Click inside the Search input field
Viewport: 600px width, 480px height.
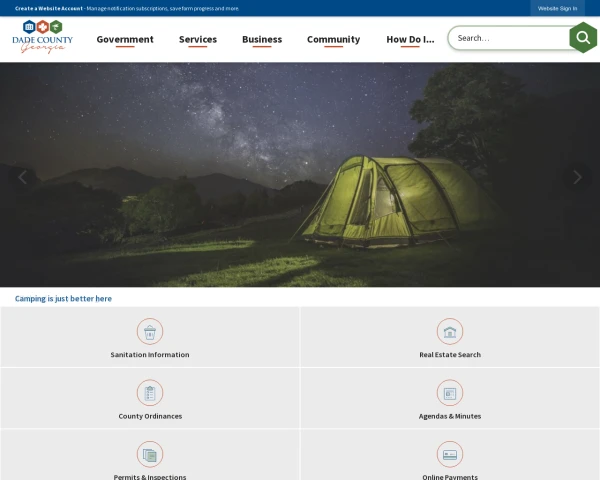tap(509, 38)
